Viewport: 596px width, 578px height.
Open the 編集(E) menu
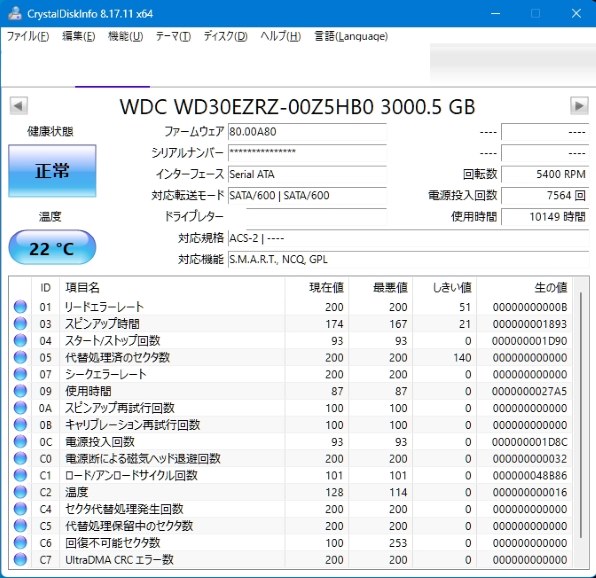pyautogui.click(x=78, y=36)
